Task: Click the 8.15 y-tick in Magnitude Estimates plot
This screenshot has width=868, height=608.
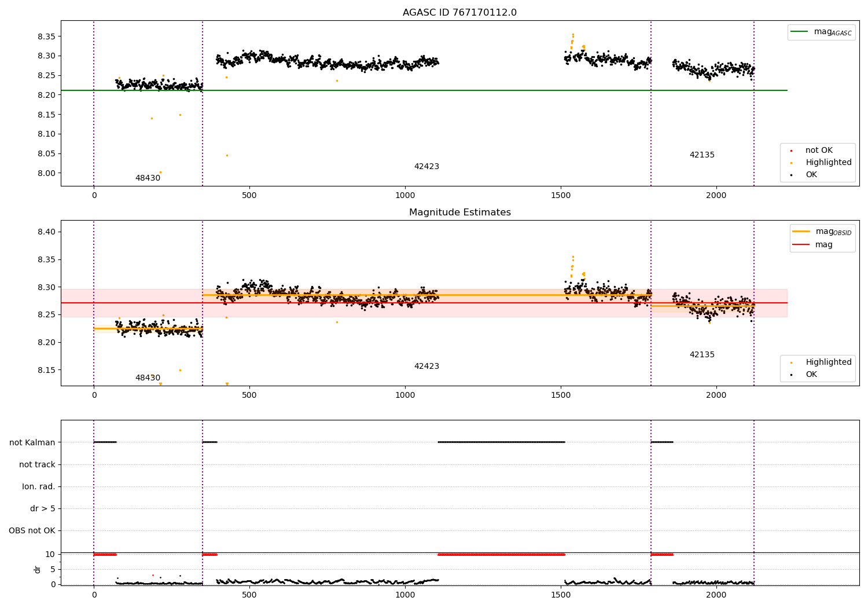Action: (46, 370)
